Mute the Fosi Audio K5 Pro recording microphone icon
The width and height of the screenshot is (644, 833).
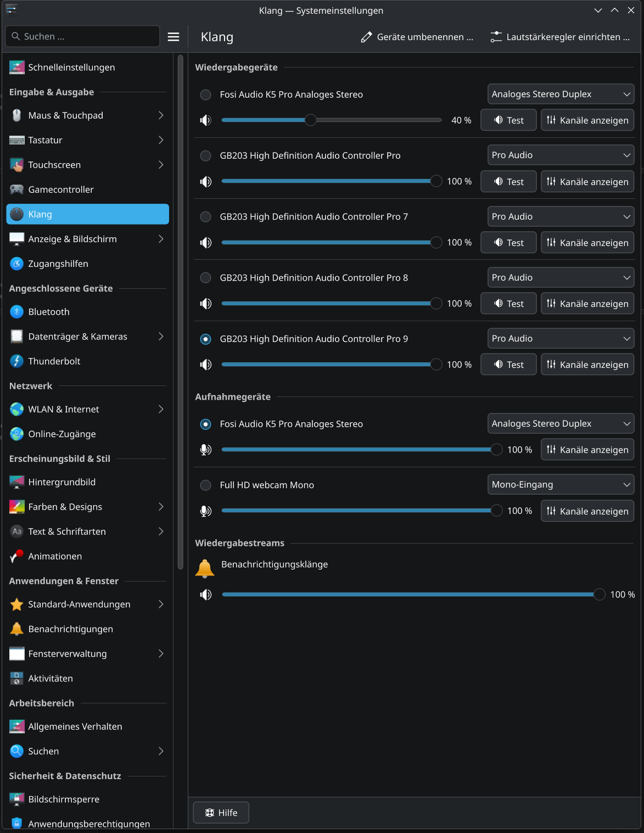pos(206,450)
